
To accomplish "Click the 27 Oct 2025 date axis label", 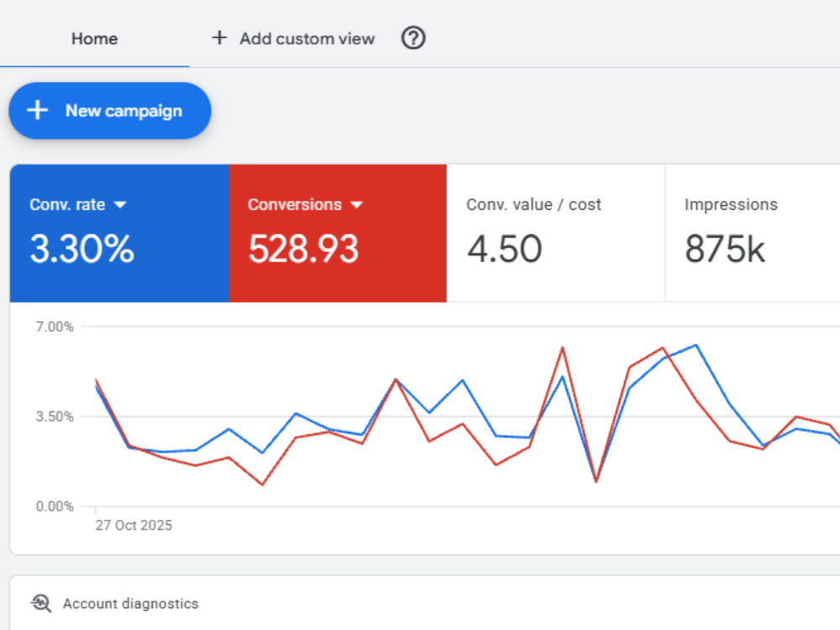I will tap(134, 525).
